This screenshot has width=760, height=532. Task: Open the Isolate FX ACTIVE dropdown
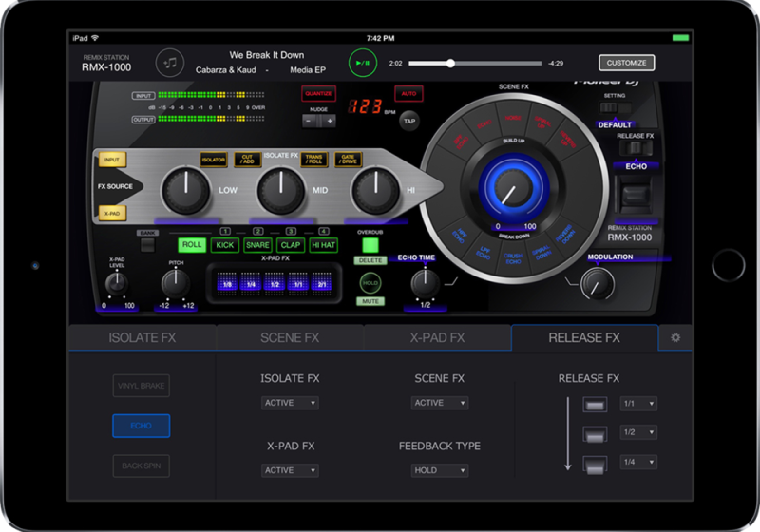tap(290, 403)
